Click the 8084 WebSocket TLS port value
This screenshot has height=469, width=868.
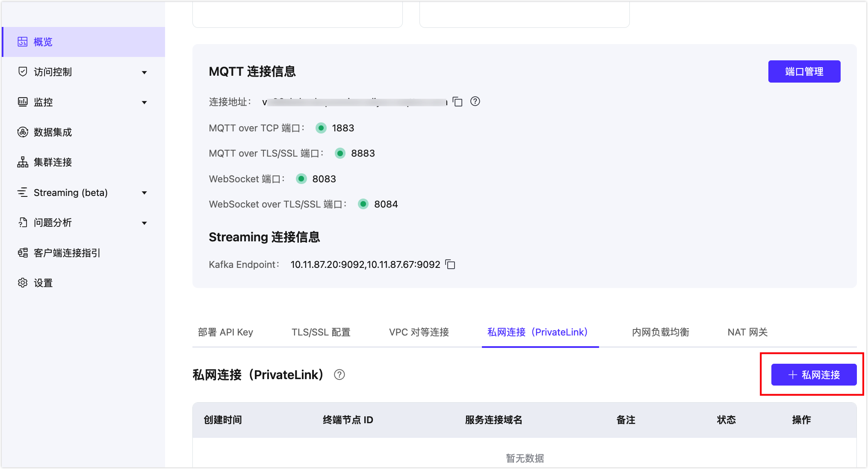click(386, 204)
